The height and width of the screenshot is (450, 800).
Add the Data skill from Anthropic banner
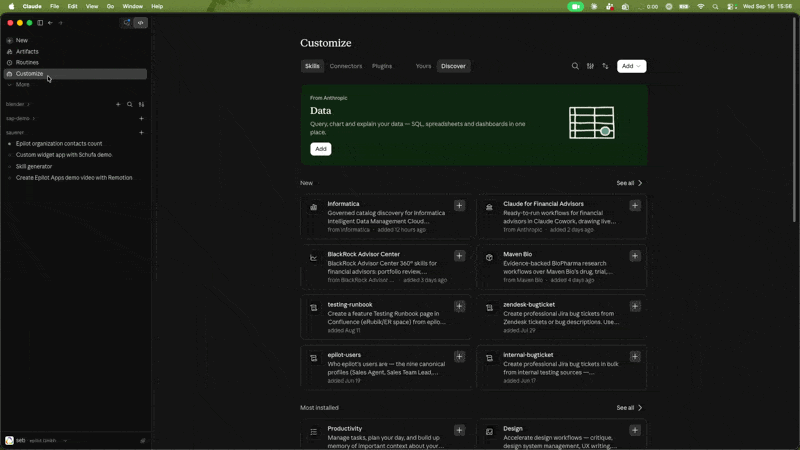[320, 149]
